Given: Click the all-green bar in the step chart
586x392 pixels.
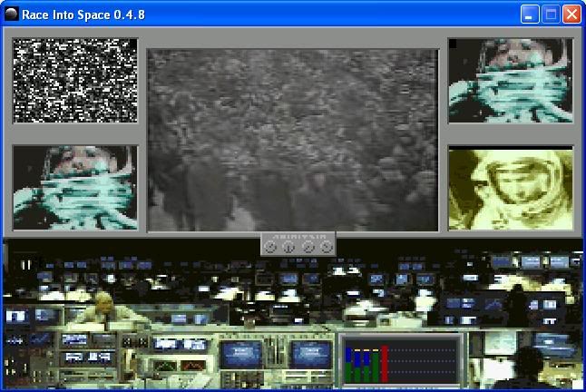Looking at the screenshot, I should (x=376, y=367).
